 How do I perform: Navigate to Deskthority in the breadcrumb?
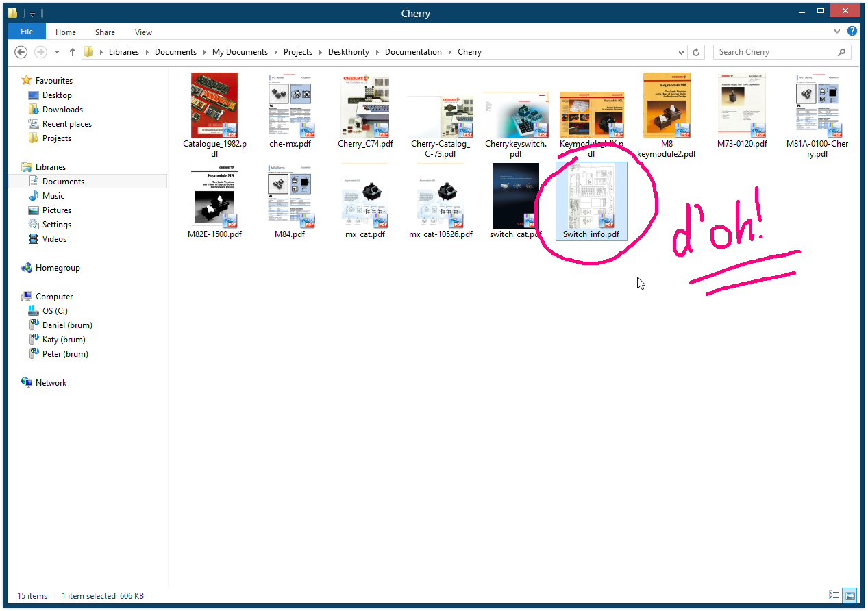348,52
